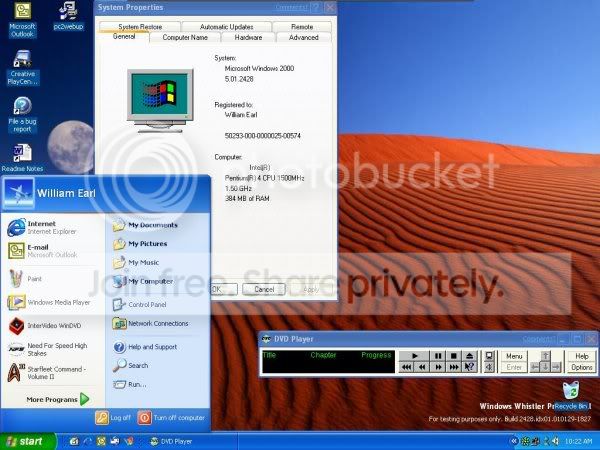Screen dimensions: 600x450
Task: Click the Log off key icon
Action: [x=102, y=418]
